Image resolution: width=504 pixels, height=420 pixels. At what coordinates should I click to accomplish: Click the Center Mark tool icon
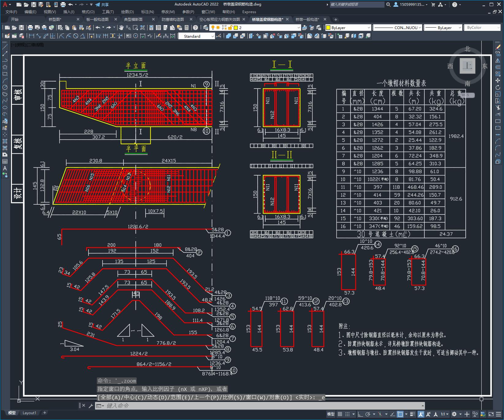tap(135, 36)
